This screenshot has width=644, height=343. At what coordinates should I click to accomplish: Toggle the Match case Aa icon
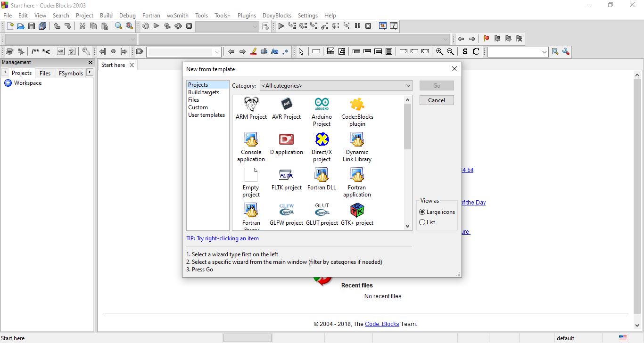[275, 52]
